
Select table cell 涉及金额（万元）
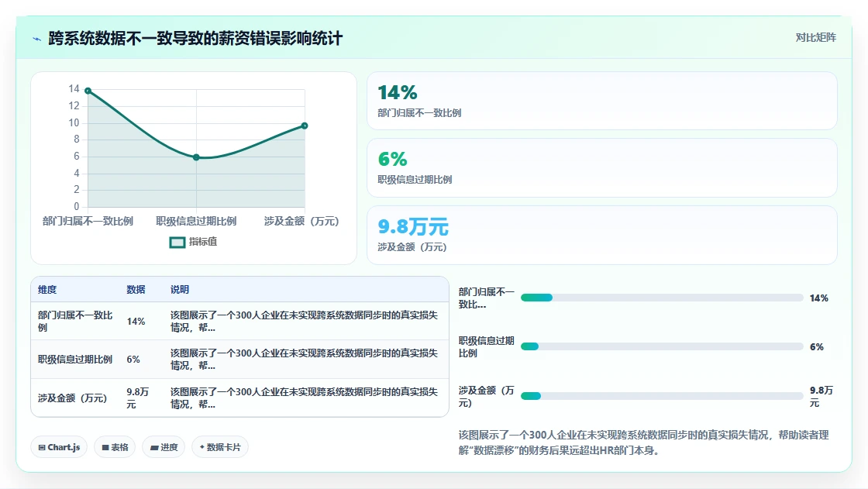73,398
